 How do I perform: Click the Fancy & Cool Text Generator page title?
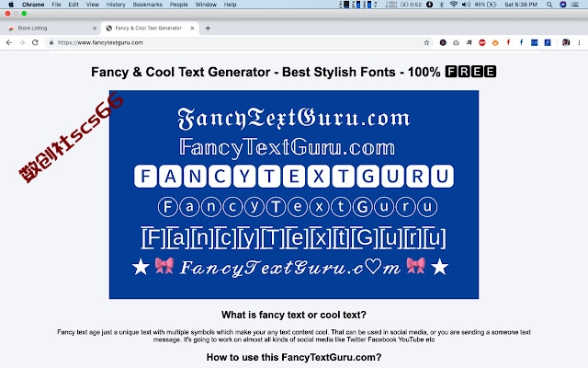pos(294,72)
